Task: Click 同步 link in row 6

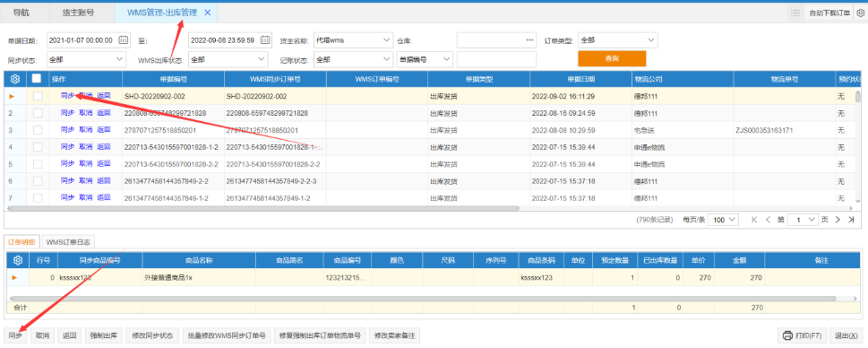Action: pos(67,180)
